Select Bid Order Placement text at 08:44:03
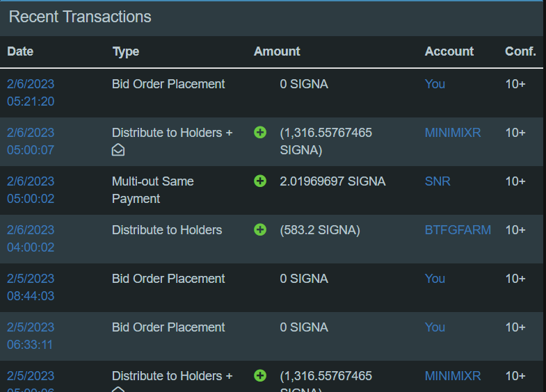Screen dimensions: 546x392 (x=168, y=279)
